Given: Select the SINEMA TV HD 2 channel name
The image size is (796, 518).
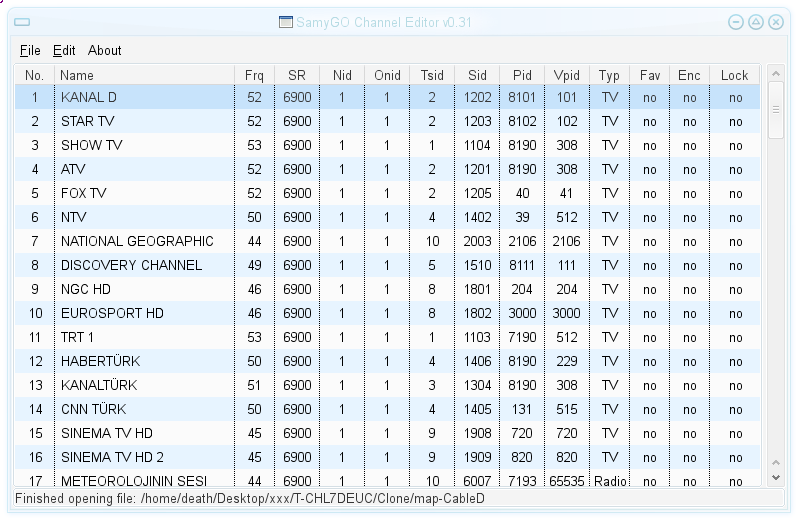Looking at the screenshot, I should pos(112,457).
